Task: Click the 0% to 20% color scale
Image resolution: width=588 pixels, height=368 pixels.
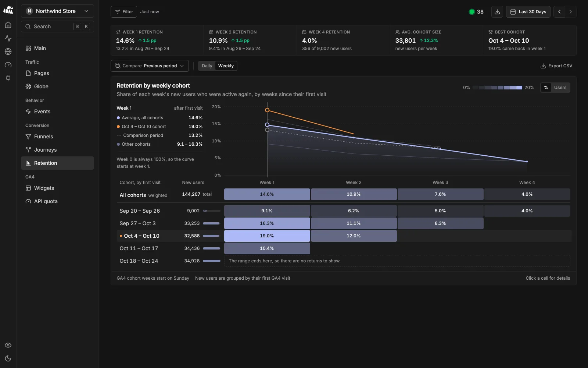Action: point(497,88)
